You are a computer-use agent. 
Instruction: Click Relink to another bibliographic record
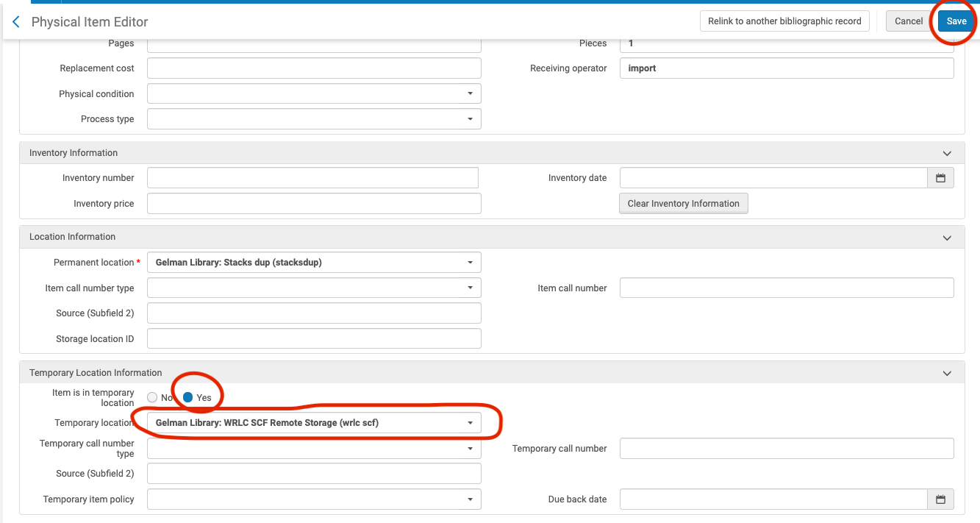pos(784,21)
